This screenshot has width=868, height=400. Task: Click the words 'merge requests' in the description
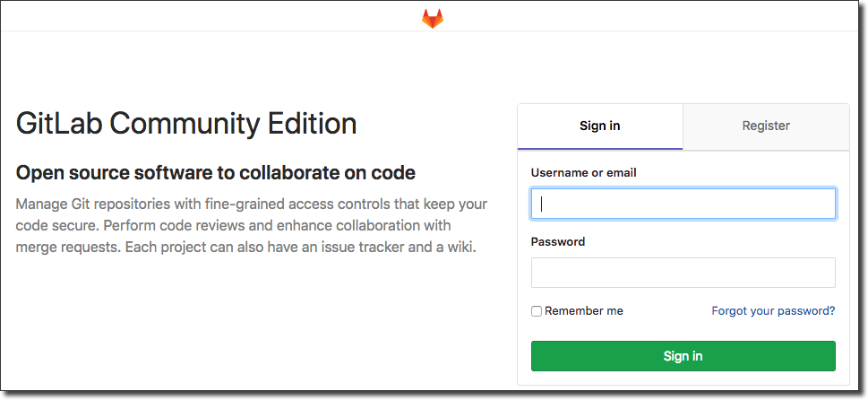click(61, 246)
